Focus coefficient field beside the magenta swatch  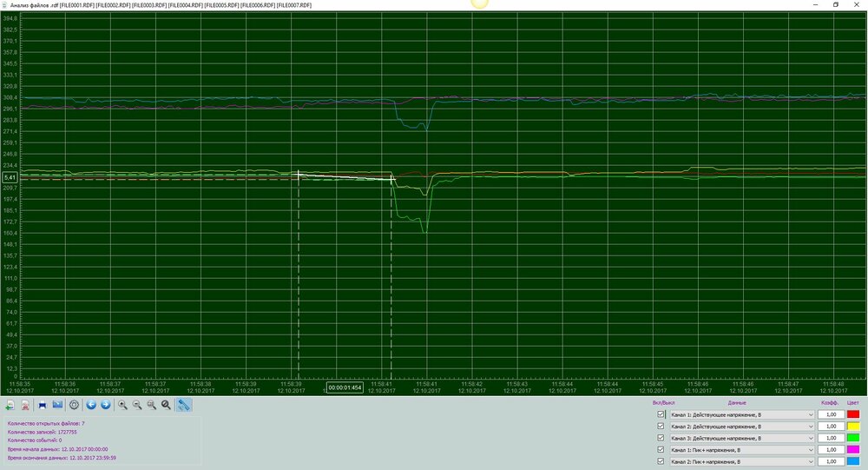pos(831,449)
